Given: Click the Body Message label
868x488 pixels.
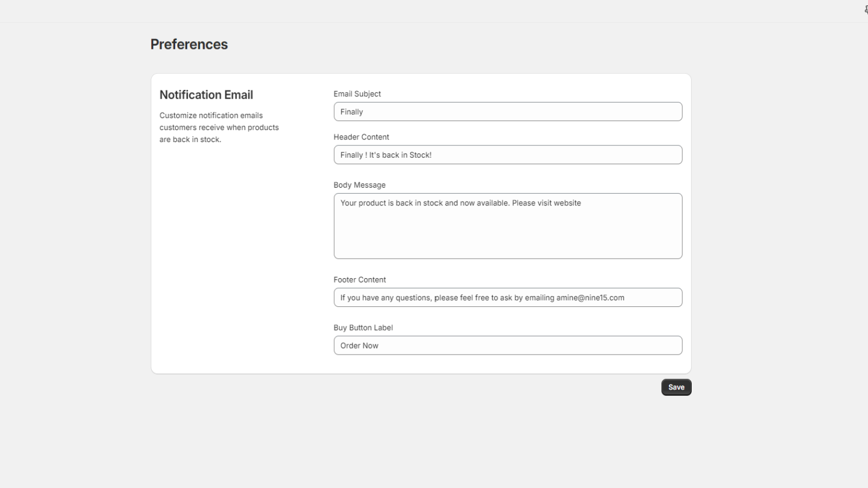Looking at the screenshot, I should (360, 185).
